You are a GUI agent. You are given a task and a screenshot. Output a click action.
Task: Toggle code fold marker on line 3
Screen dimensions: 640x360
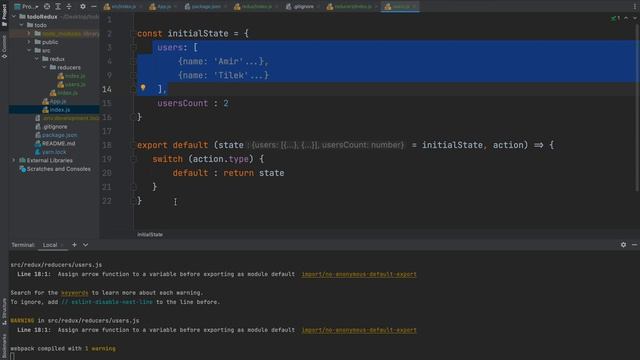click(133, 47)
